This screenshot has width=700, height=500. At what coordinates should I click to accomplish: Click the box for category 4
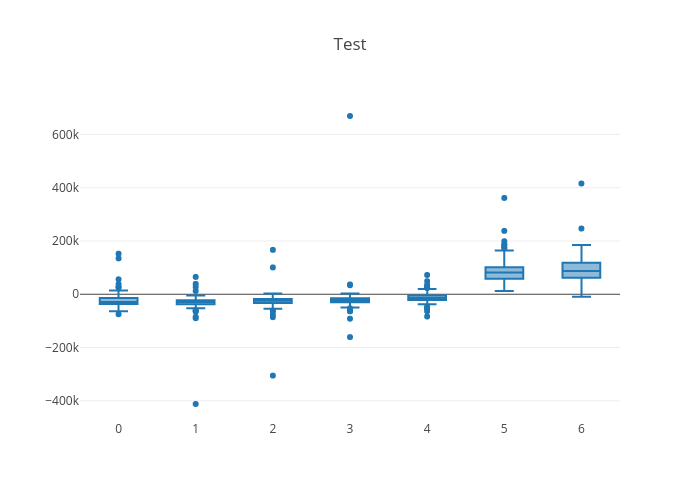coord(427,298)
